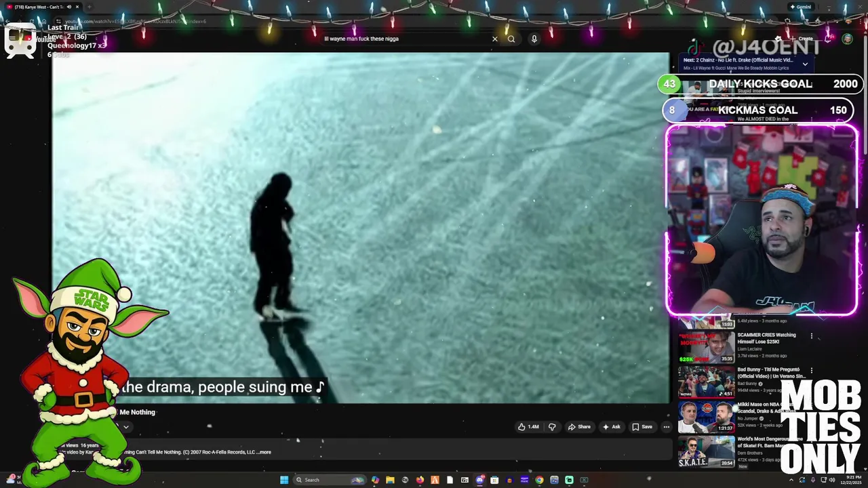Viewport: 868px width, 488px height.
Task: Open the Gemini button in the Chrome title bar
Action: [x=800, y=7]
